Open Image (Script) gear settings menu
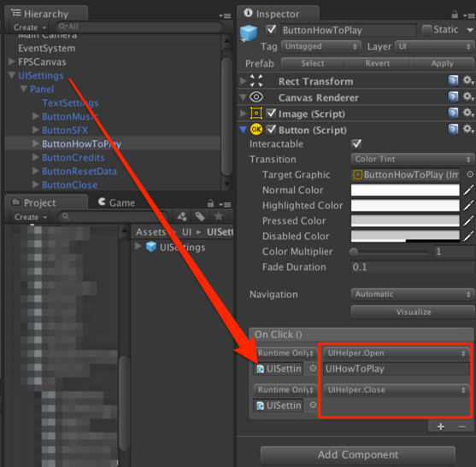This screenshot has height=467, width=476. coord(468,113)
